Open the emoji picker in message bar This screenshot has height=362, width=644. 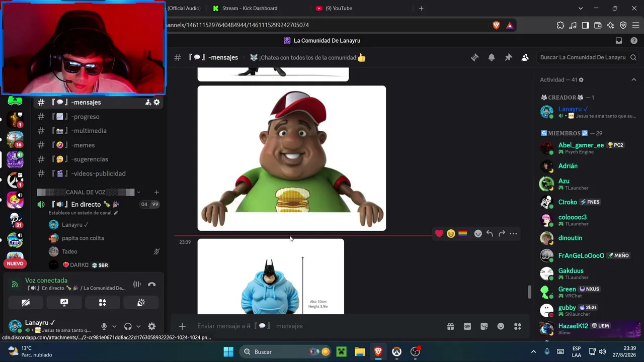(x=501, y=326)
